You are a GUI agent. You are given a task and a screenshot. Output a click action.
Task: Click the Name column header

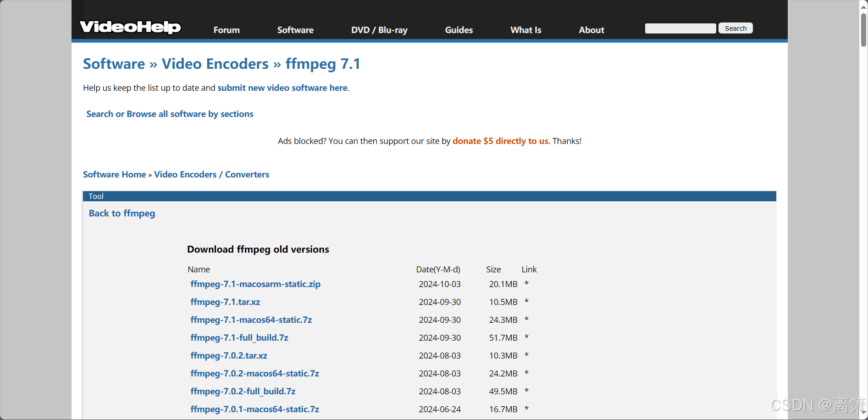click(x=199, y=269)
